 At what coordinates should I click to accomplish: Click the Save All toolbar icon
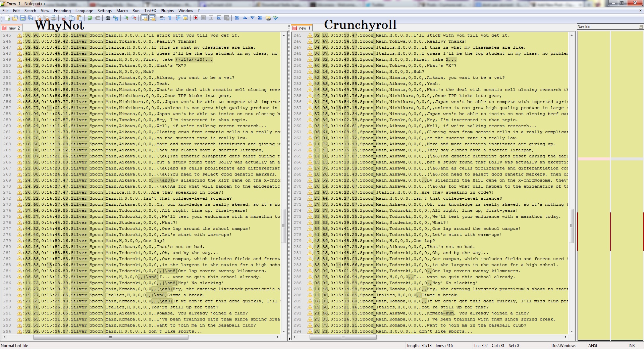[30, 18]
